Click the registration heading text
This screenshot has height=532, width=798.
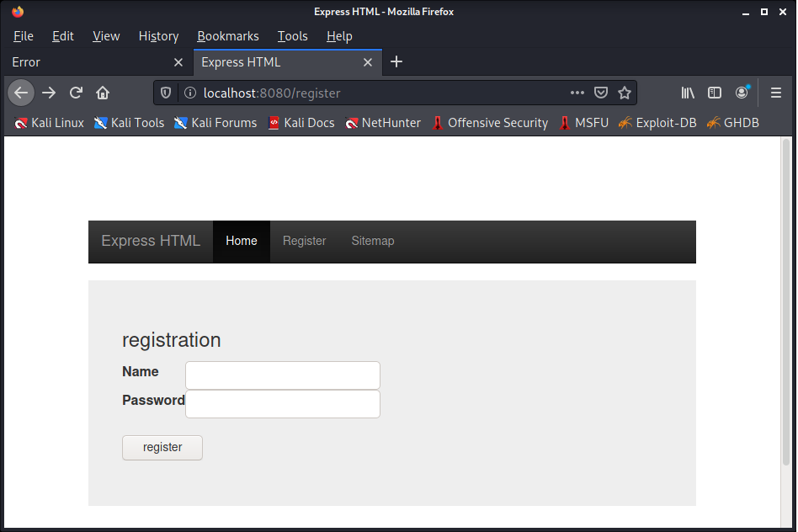point(172,340)
